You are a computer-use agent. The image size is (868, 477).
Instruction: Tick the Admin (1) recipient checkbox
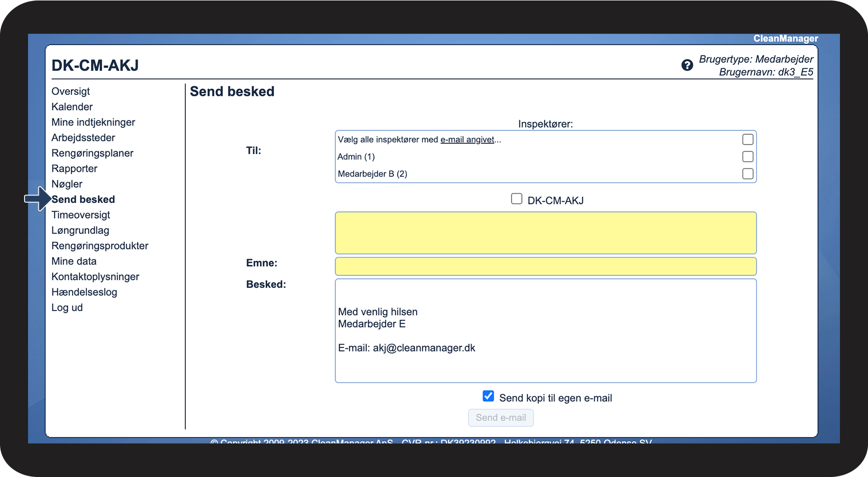tap(747, 157)
